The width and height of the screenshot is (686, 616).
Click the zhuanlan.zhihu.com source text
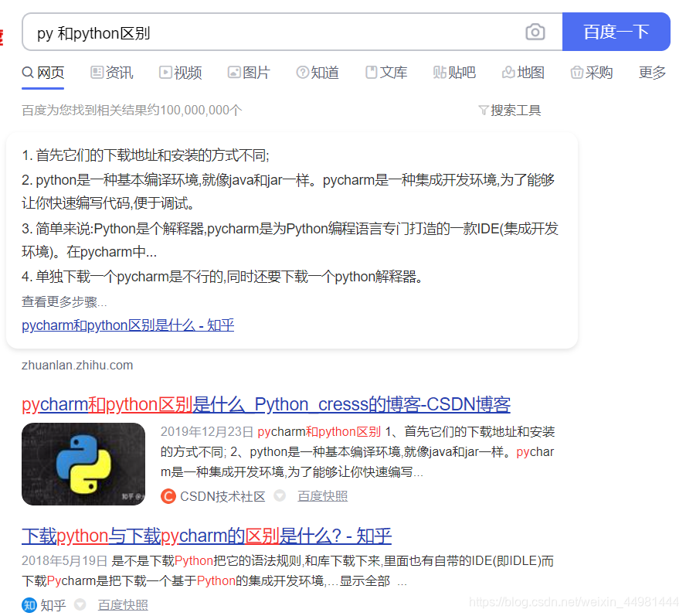(x=77, y=365)
